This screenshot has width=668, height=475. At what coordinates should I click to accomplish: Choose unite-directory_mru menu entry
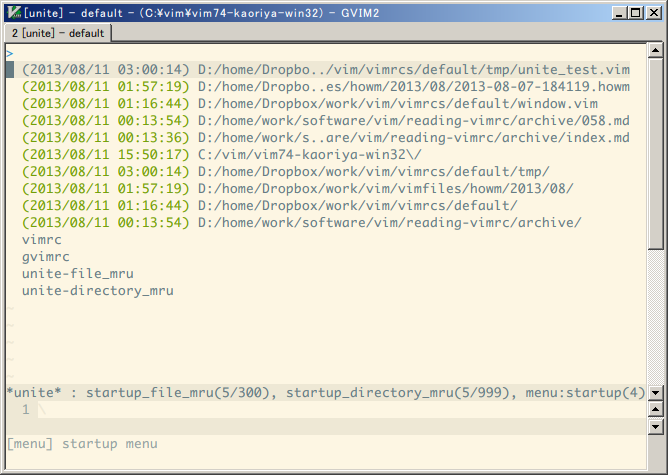coord(98,291)
